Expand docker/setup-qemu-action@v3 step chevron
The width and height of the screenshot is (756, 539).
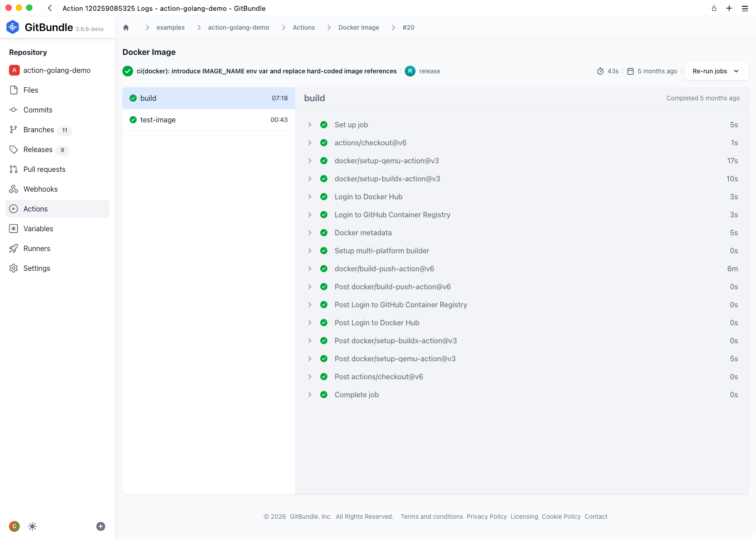click(x=310, y=161)
